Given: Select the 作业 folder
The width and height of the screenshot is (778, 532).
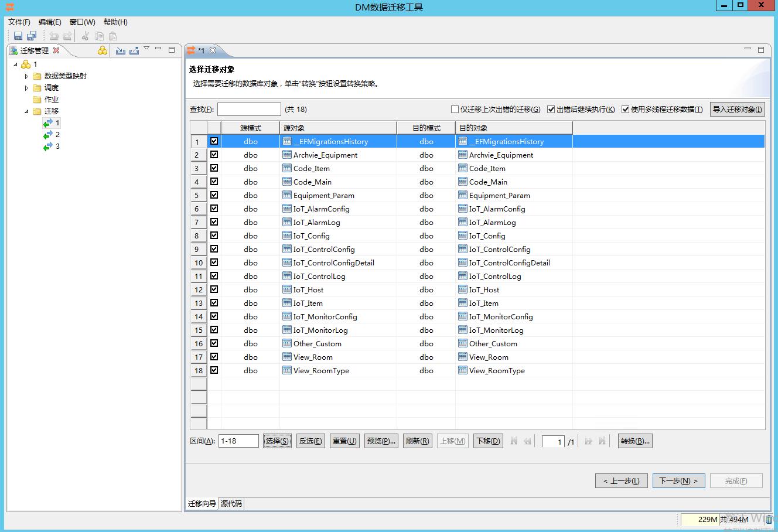Looking at the screenshot, I should click(x=52, y=99).
